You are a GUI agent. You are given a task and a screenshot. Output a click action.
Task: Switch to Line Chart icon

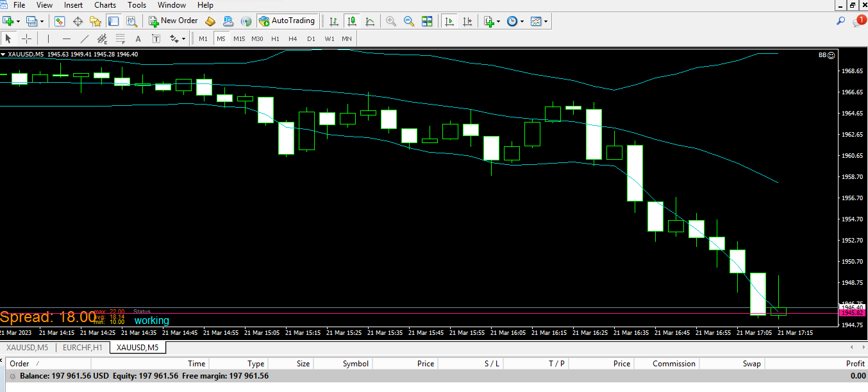(370, 21)
